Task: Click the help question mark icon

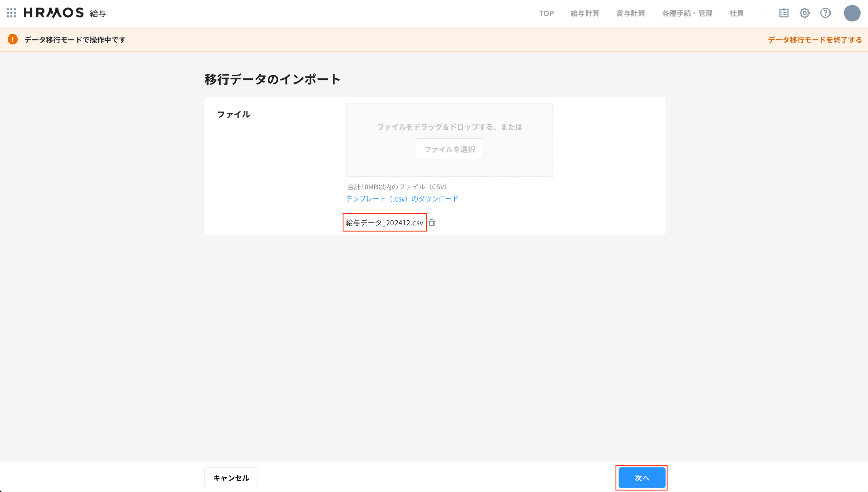Action: pos(825,13)
